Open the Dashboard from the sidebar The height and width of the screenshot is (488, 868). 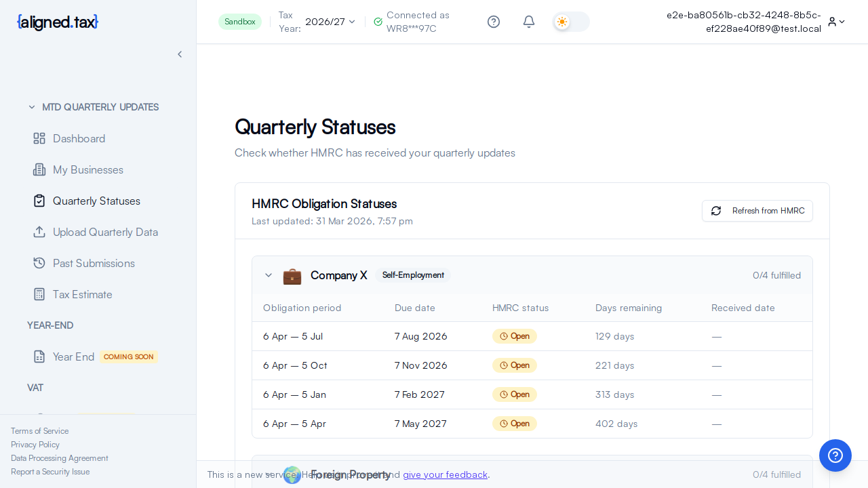pyautogui.click(x=79, y=138)
